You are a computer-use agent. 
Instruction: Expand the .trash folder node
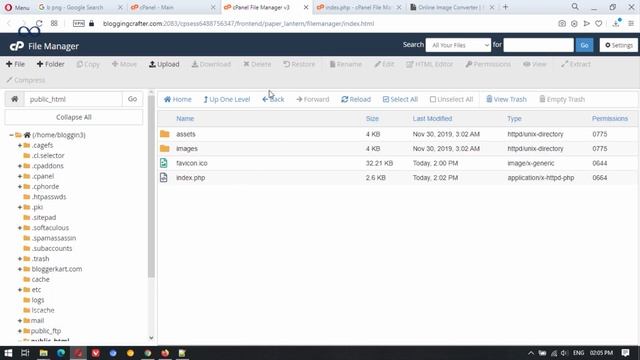[x=20, y=259]
